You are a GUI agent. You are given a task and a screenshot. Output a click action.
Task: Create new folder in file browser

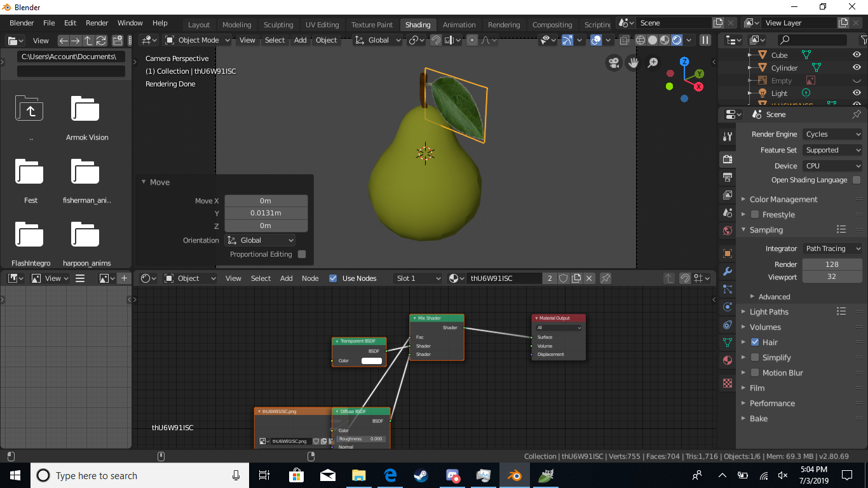pos(118,40)
